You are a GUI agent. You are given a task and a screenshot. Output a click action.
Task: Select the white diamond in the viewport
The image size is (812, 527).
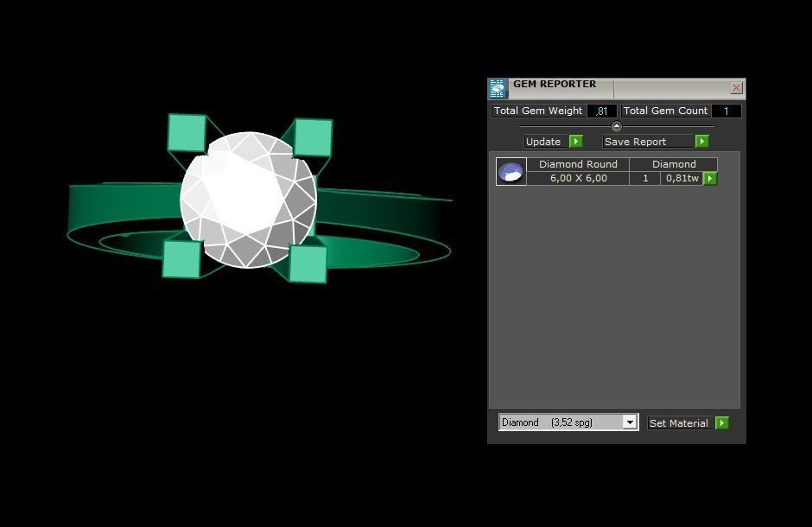tap(248, 200)
